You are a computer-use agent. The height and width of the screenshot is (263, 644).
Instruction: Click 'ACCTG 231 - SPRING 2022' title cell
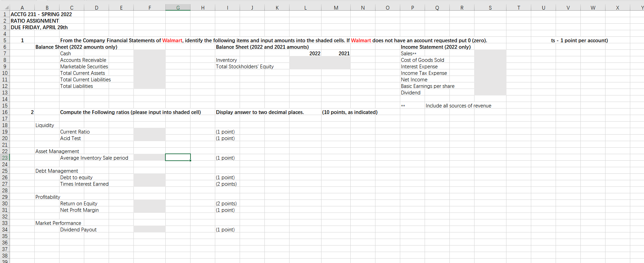click(41, 14)
